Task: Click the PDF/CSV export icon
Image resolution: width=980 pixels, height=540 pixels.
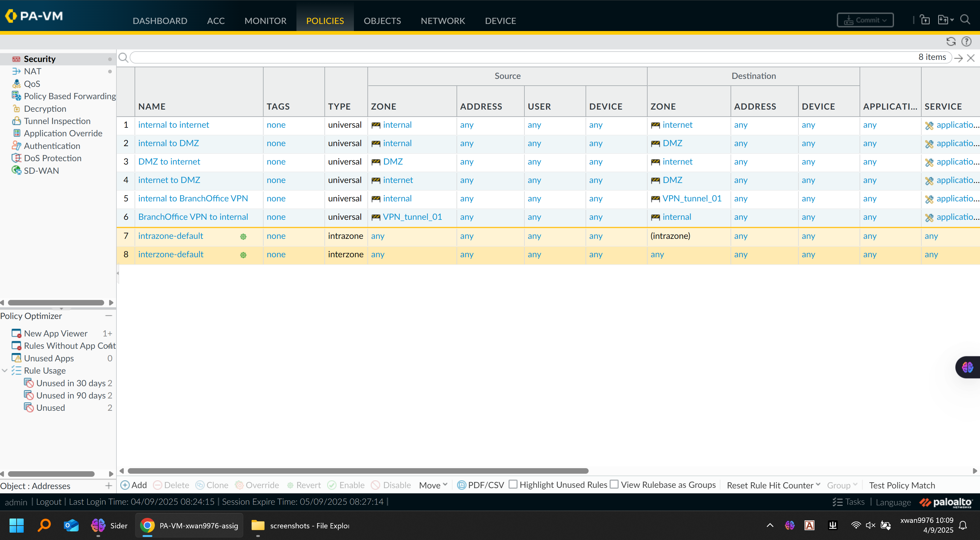Action: tap(461, 485)
